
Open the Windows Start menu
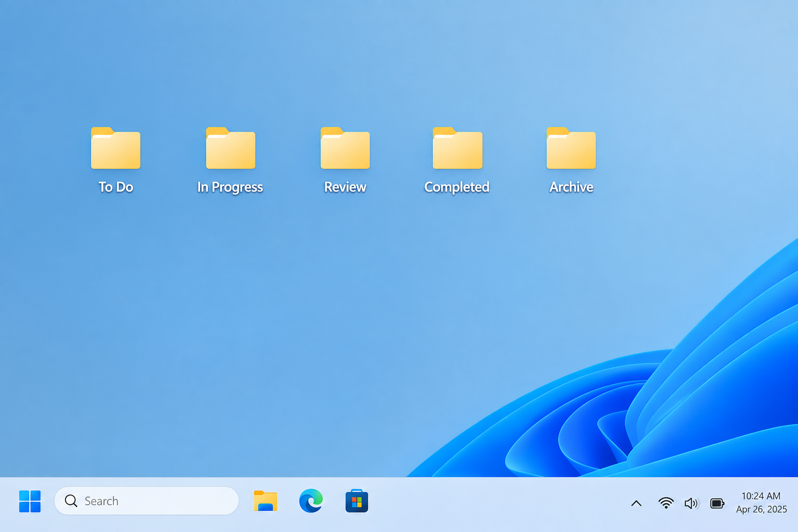click(30, 501)
